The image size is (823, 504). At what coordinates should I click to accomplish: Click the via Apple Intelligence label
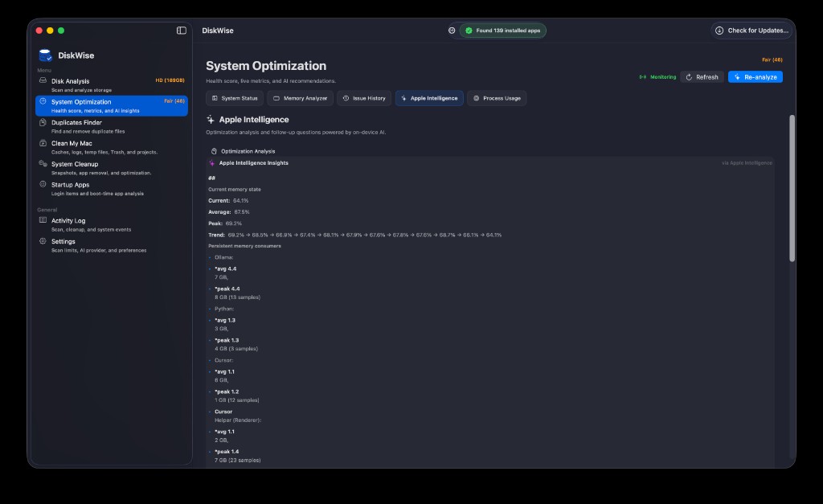[747, 163]
